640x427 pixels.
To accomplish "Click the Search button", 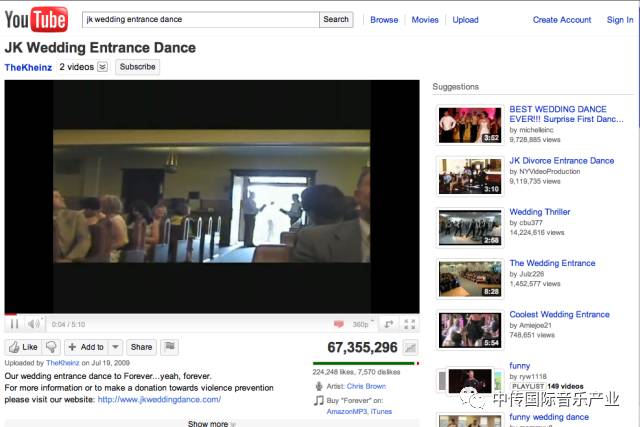I will 336,19.
